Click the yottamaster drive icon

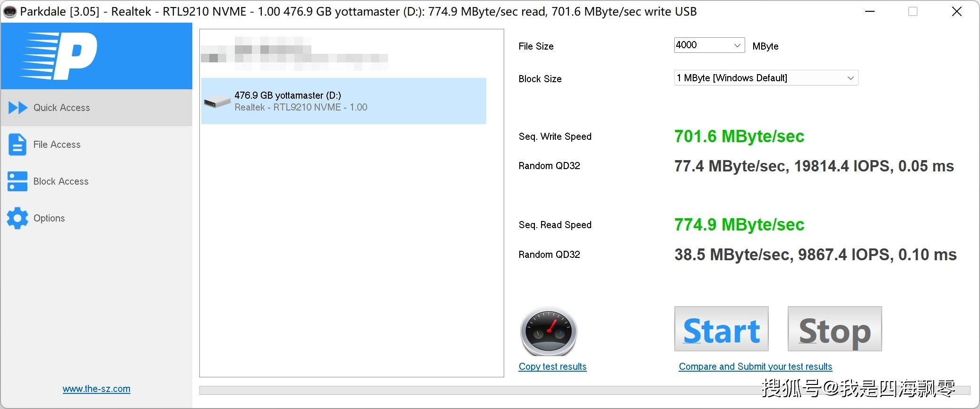pos(217,101)
